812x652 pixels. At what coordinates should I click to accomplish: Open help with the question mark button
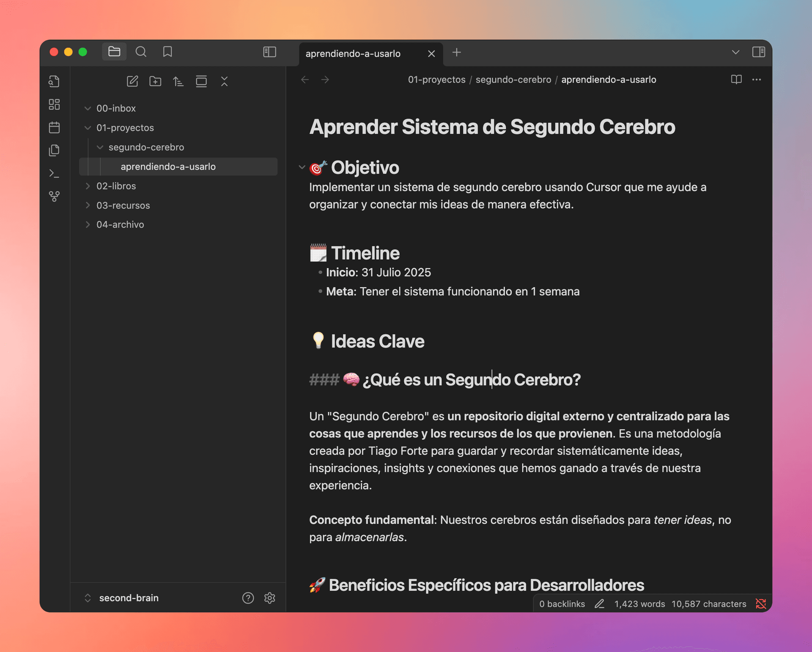tap(248, 598)
